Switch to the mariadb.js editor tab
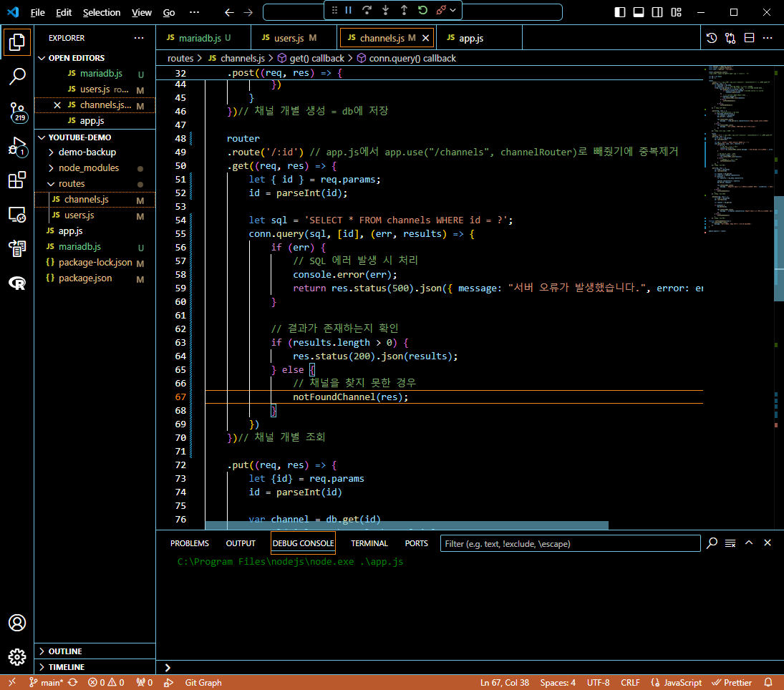 203,38
